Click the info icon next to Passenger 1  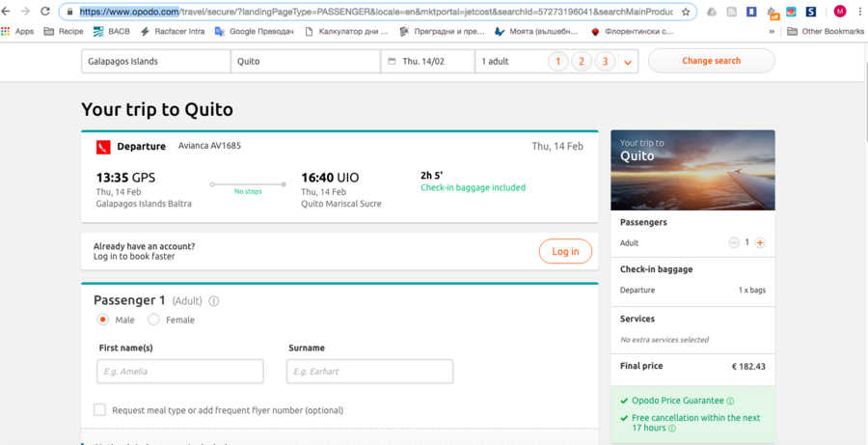(x=214, y=301)
